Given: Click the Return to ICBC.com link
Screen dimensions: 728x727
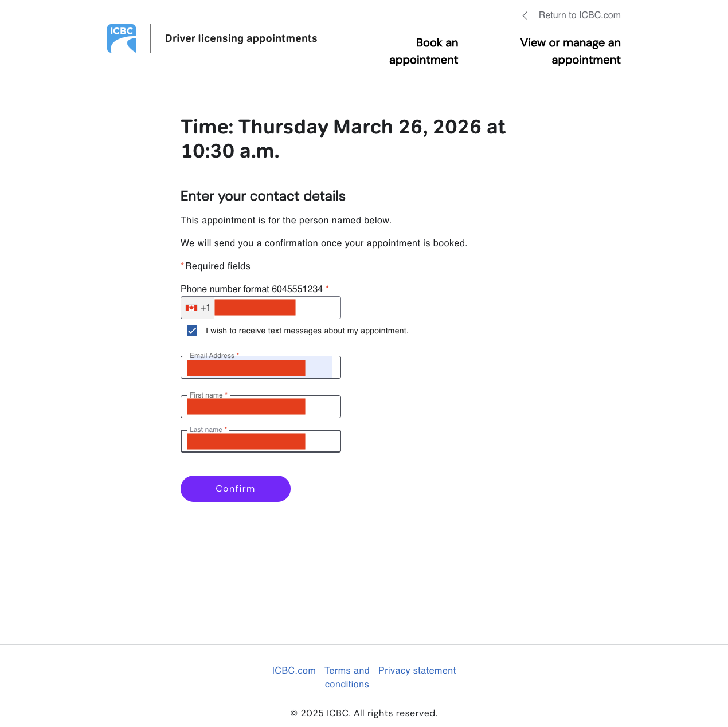Looking at the screenshot, I should (x=579, y=15).
